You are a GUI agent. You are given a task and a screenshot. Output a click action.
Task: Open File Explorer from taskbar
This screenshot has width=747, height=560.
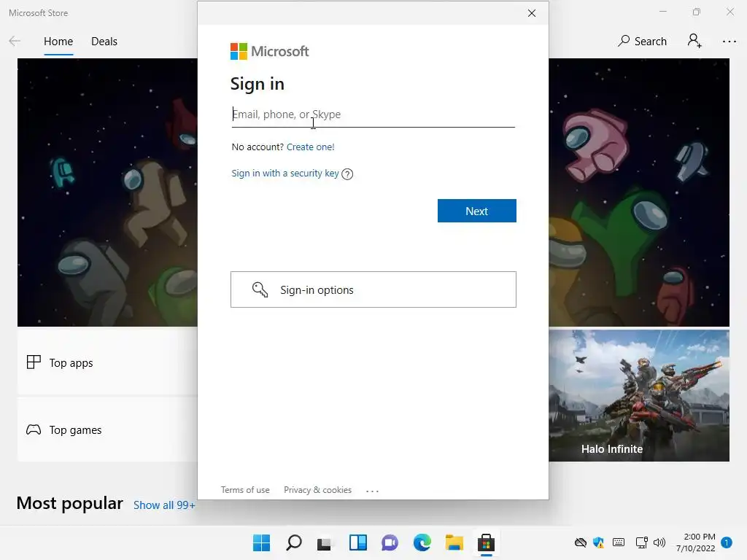(x=454, y=542)
